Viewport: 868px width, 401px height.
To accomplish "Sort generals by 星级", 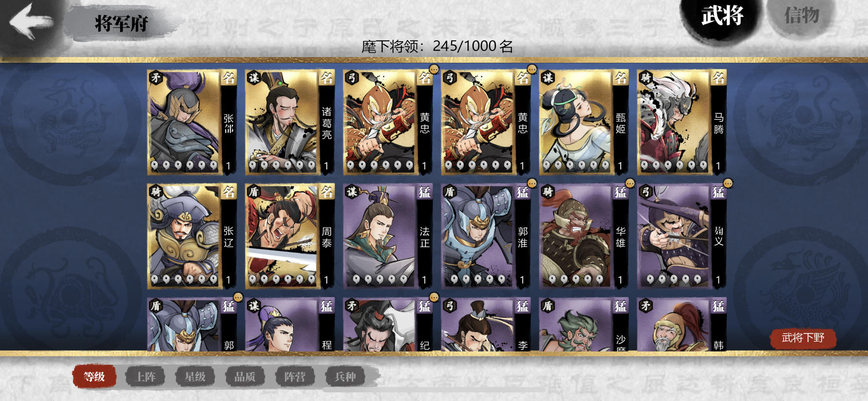I will (195, 376).
